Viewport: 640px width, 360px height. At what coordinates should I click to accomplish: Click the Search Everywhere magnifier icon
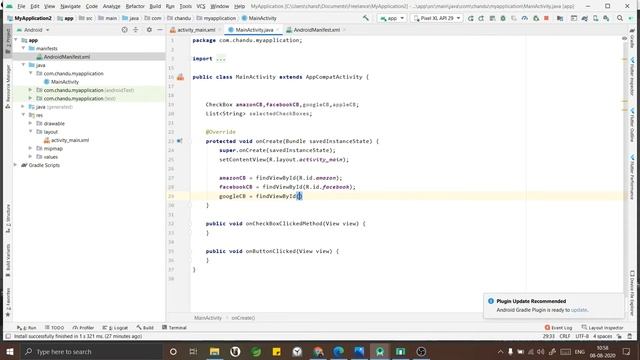pyautogui.click(x=620, y=18)
